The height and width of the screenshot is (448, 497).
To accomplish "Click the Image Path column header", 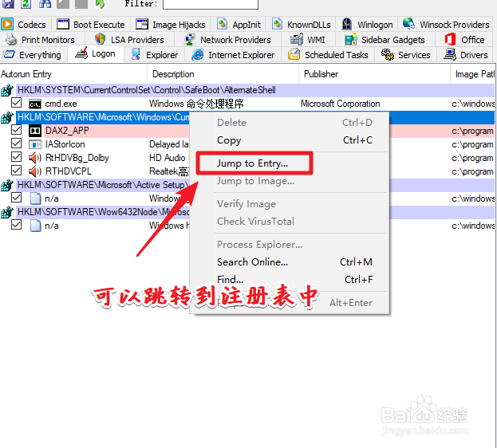I will pyautogui.click(x=472, y=74).
